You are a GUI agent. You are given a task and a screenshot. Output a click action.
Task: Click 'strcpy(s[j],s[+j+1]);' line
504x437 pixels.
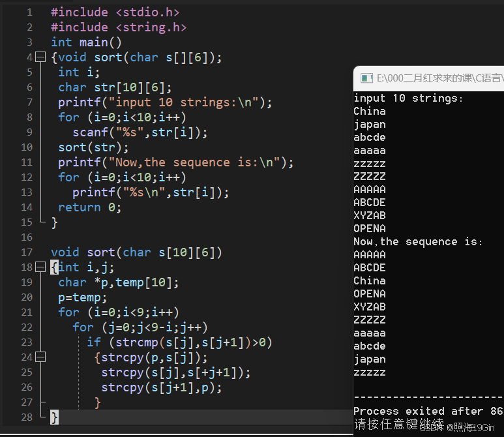[x=176, y=372]
